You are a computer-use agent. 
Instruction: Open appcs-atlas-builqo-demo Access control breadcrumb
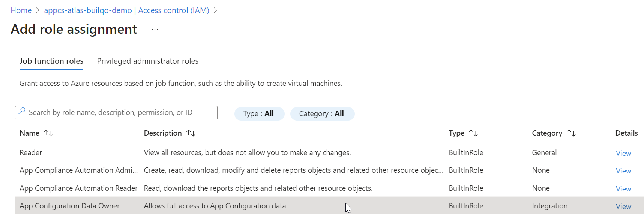tap(126, 10)
